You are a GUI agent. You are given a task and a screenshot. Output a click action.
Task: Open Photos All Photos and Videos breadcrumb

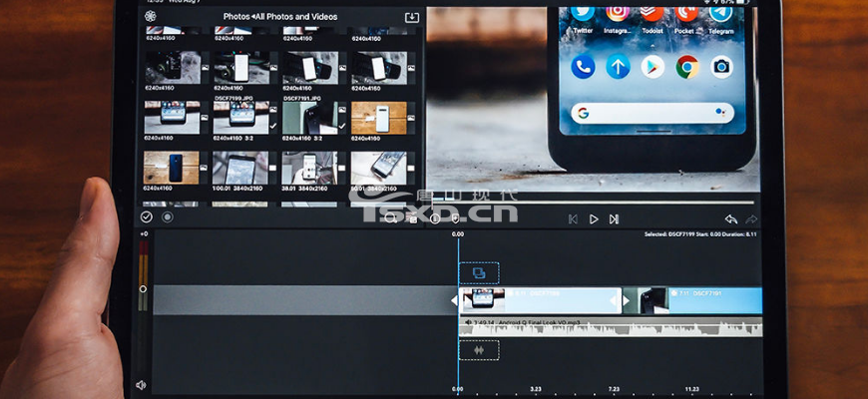tap(280, 17)
